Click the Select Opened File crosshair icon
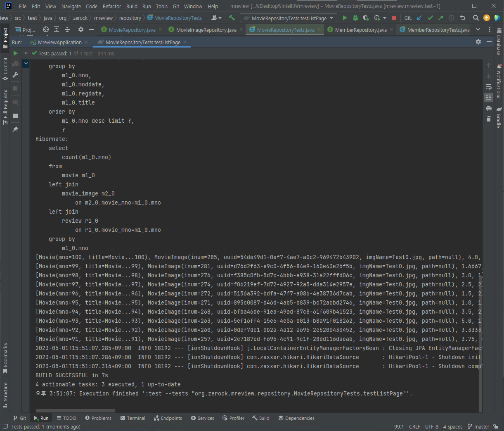 [x=46, y=29]
